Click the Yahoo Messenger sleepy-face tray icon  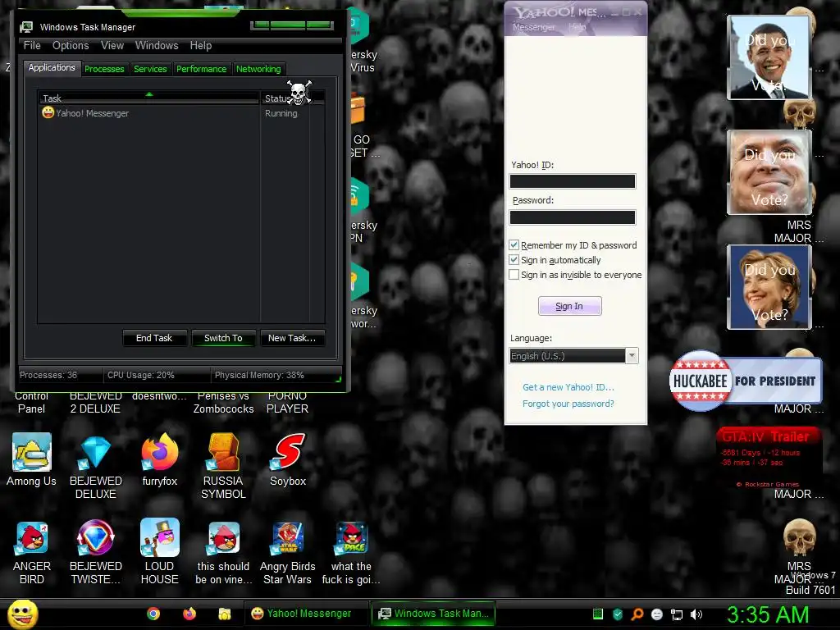pyautogui.click(x=657, y=614)
